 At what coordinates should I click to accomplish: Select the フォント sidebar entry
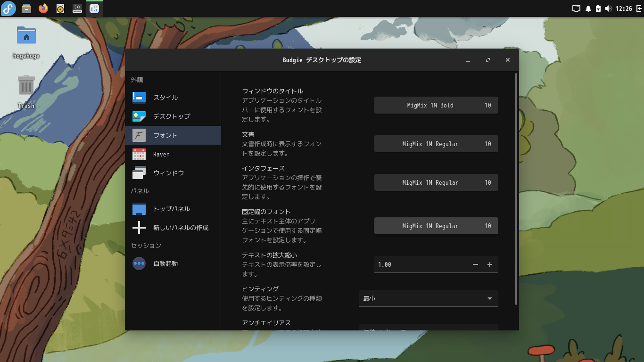pos(173,135)
